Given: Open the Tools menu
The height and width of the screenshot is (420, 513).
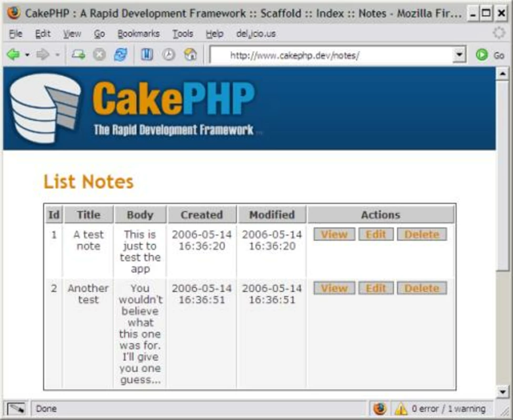Looking at the screenshot, I should [x=183, y=34].
